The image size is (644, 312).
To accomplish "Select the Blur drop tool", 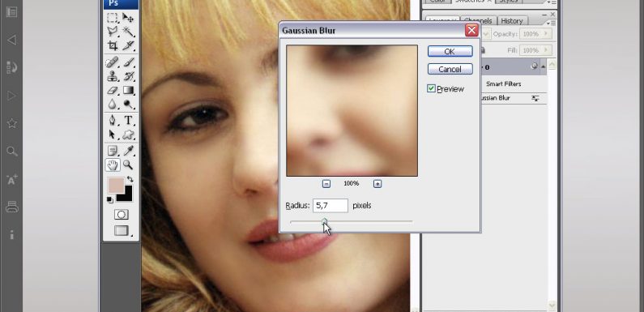I will pos(112,104).
